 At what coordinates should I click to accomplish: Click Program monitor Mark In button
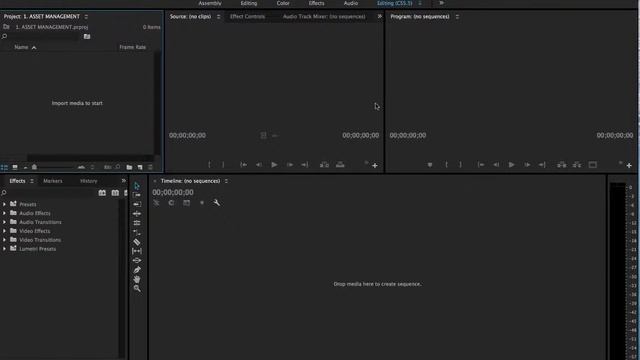(446, 164)
